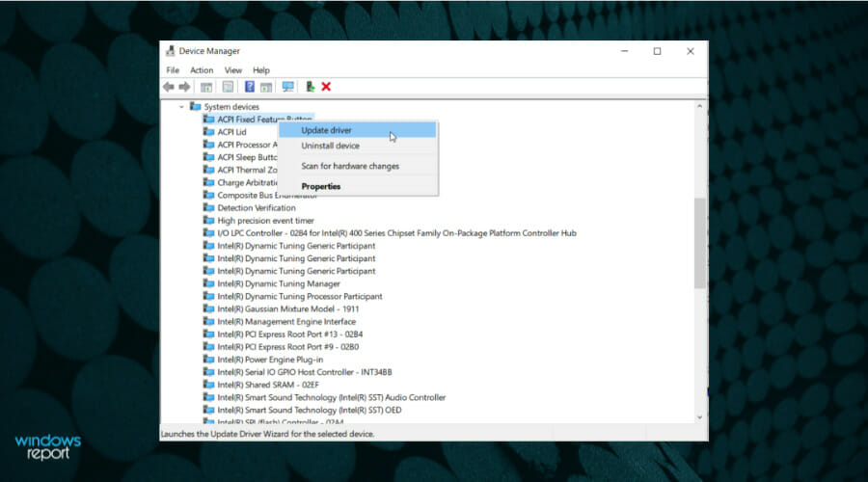Select Intel(R) Power Engine Plug-in

[270, 360]
